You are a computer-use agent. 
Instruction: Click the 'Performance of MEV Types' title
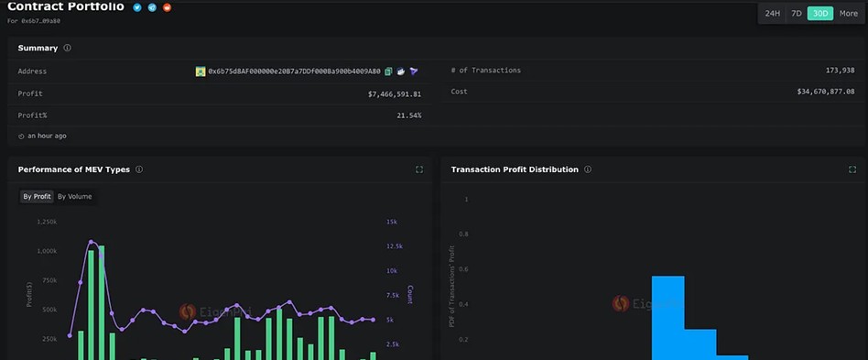point(73,169)
